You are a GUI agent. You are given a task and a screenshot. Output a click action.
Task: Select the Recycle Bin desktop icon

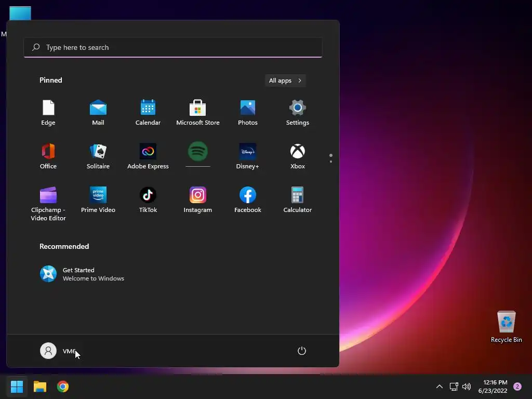[506, 327]
